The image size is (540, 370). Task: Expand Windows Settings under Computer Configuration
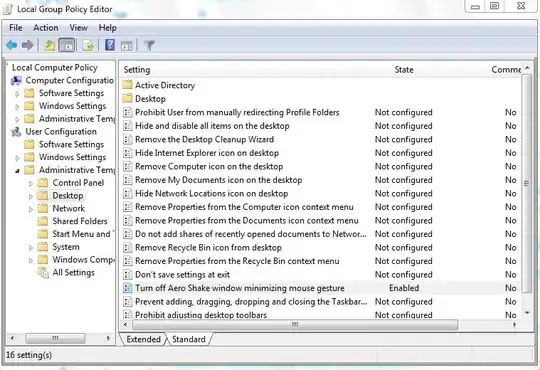pyautogui.click(x=17, y=106)
